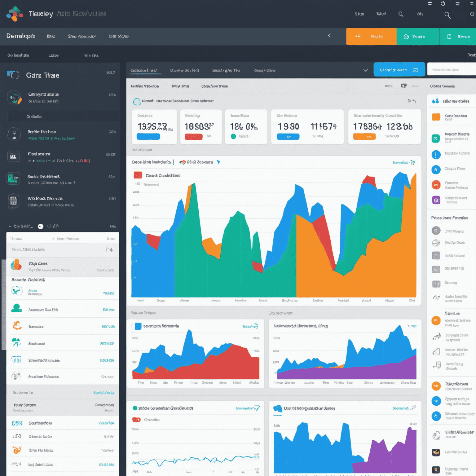This screenshot has height=476, width=476.
Task: Click the orange icon beside Esrsodsse
Action: [17, 325]
